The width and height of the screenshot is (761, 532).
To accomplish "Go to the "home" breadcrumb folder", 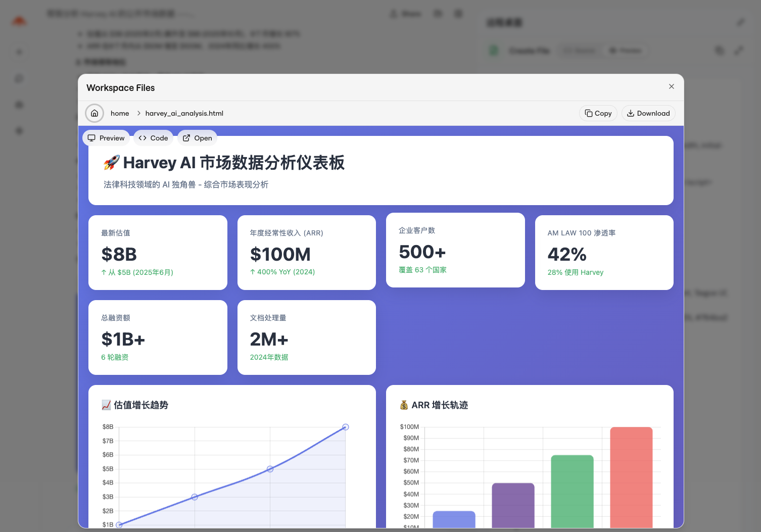I will [120, 113].
